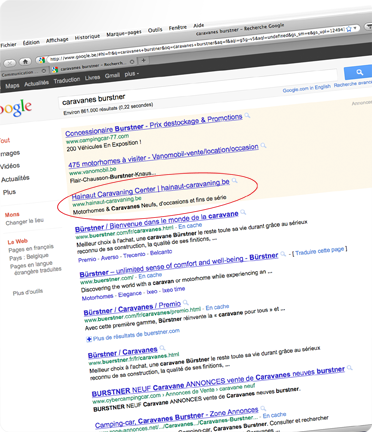The image size is (372, 432).
Task: Open Hainaut Caravaning Center ad link
Action: [x=151, y=189]
